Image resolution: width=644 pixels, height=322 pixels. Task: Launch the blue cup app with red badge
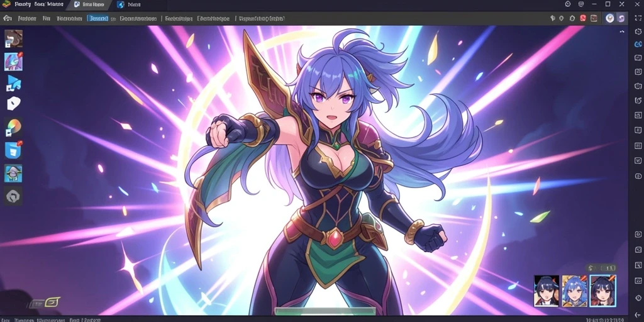point(13,150)
